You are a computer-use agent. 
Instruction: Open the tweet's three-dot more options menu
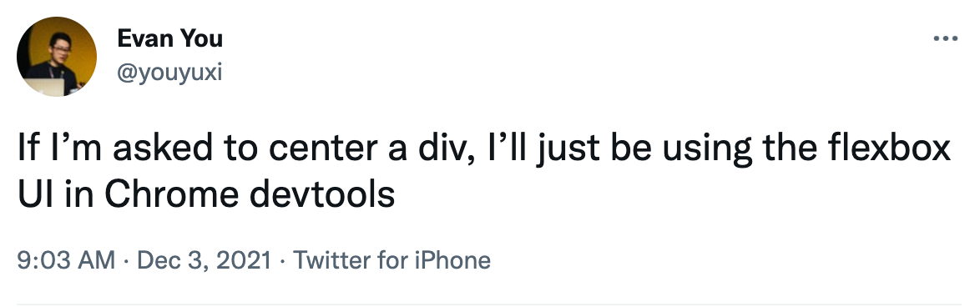coord(945,38)
